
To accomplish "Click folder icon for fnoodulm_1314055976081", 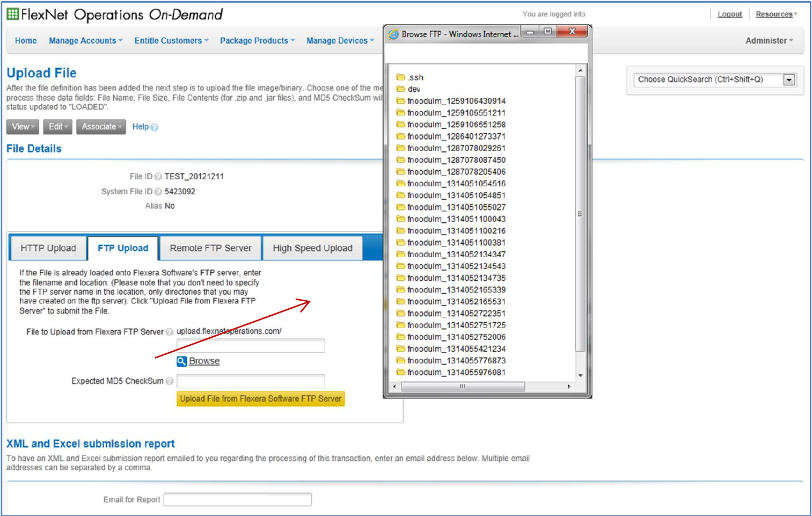I will click(400, 372).
